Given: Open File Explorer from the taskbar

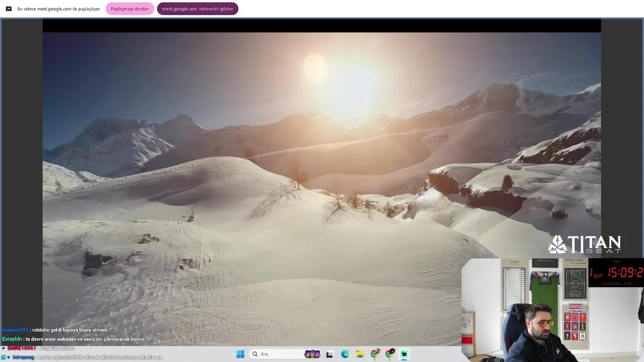Looking at the screenshot, I should (360, 354).
